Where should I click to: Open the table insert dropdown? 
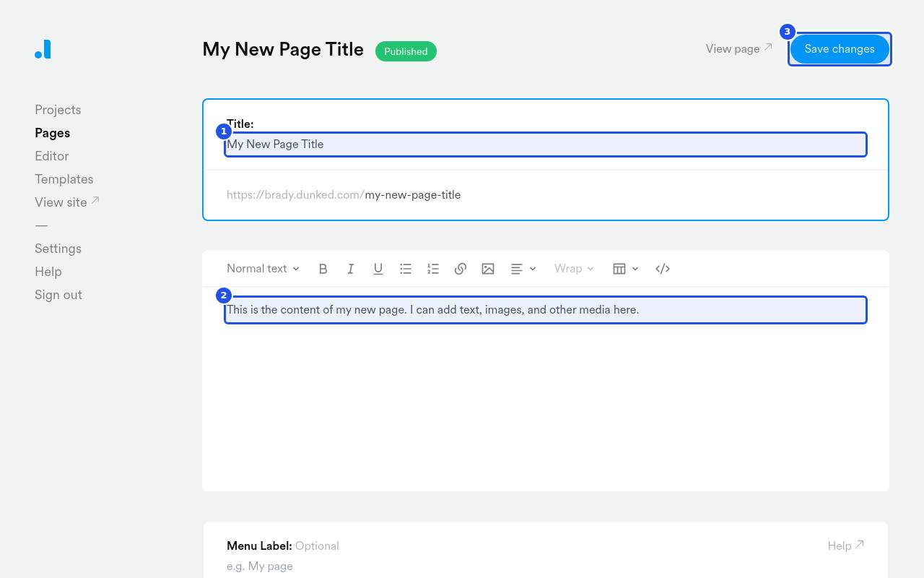tap(625, 269)
